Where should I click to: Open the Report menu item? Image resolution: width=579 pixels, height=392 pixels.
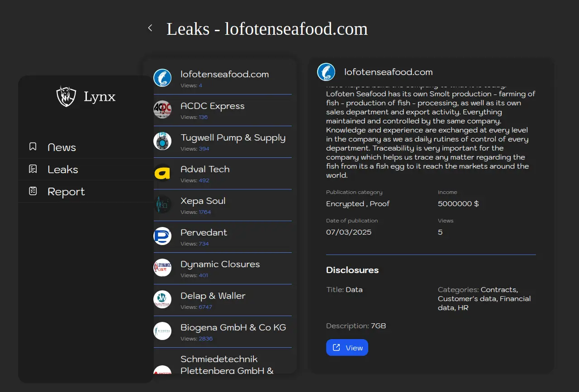click(66, 192)
